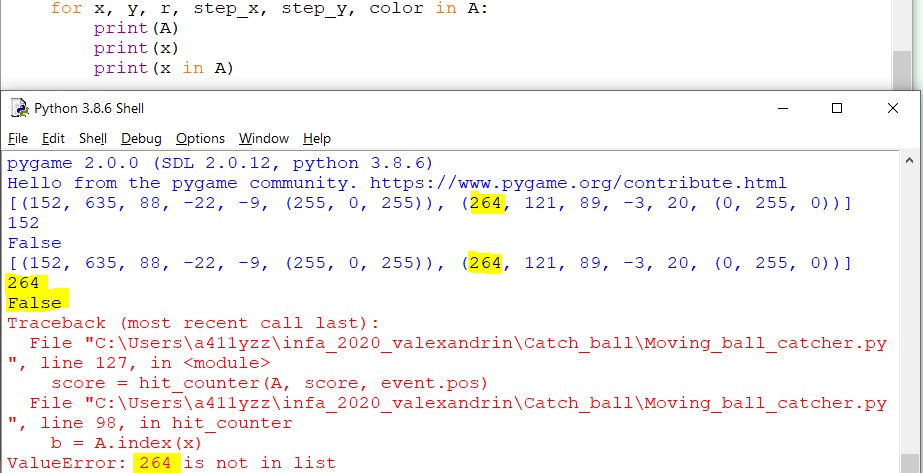Click the editor window scrollbar thumb
Image resolution: width=923 pixels, height=473 pixels.
[x=901, y=69]
